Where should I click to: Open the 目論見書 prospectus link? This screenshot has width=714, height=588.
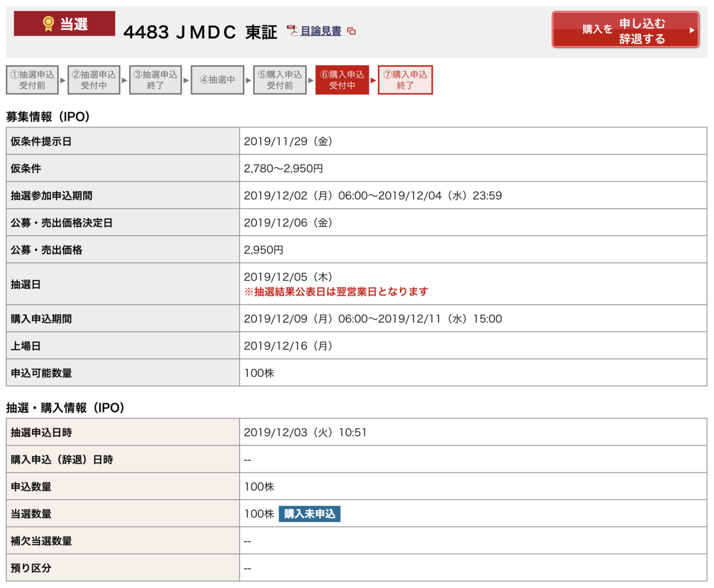pos(321,31)
